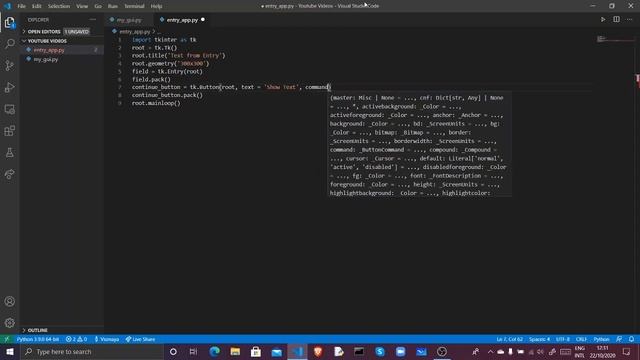640x360 pixels.
Task: Click entry_app.py in the breadcrumb
Action: [135, 31]
